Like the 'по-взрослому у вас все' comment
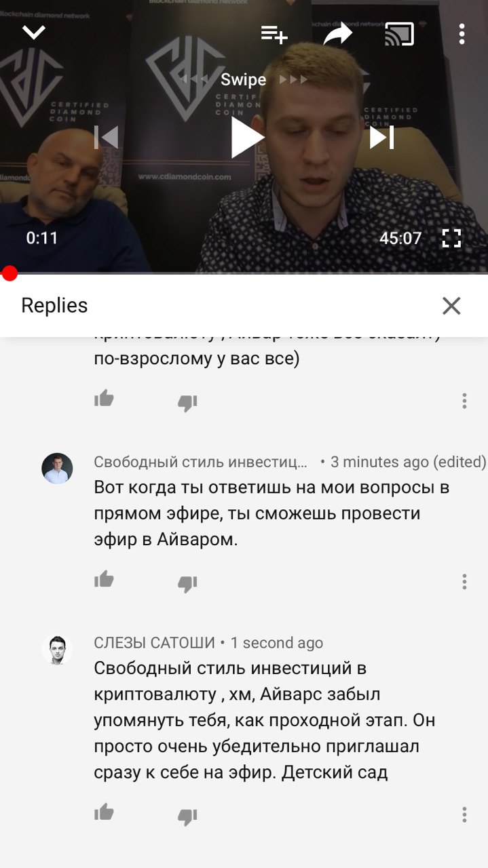Image resolution: width=488 pixels, height=868 pixels. [x=104, y=399]
